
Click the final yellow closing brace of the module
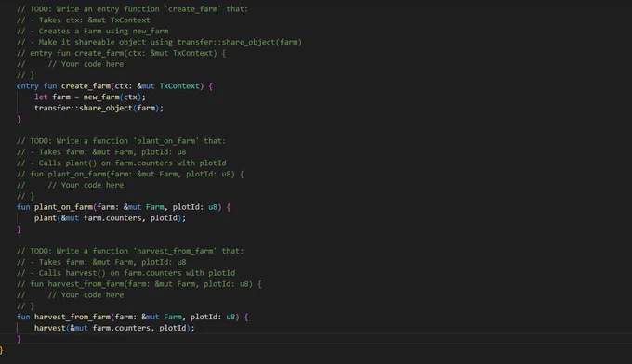click(1, 350)
